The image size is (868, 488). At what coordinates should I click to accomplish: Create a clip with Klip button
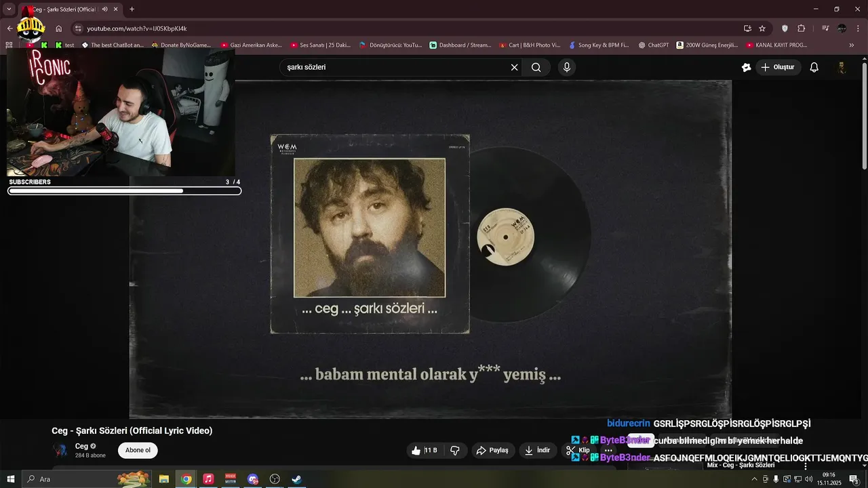[578, 451]
